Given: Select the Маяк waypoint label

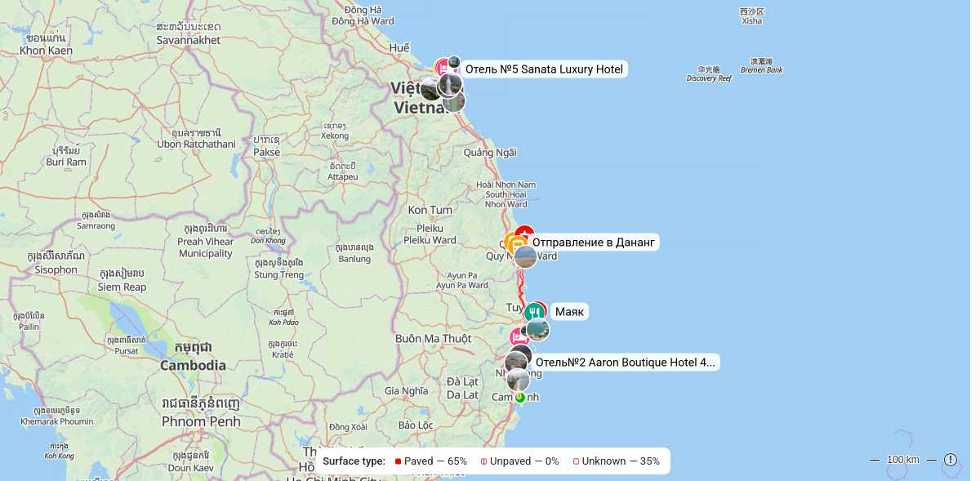Looking at the screenshot, I should pos(571,312).
